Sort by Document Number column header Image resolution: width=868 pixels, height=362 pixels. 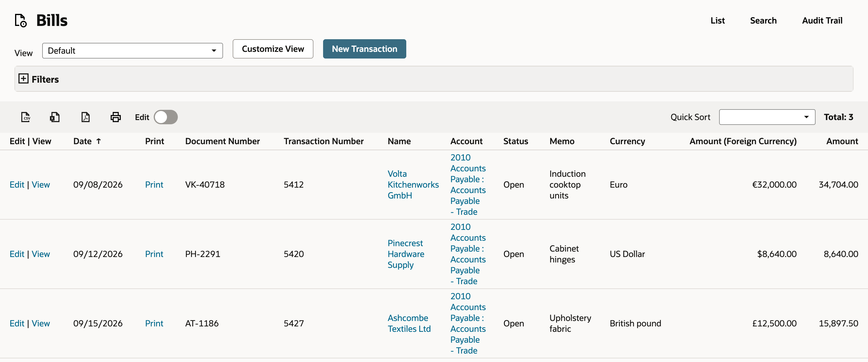click(222, 141)
